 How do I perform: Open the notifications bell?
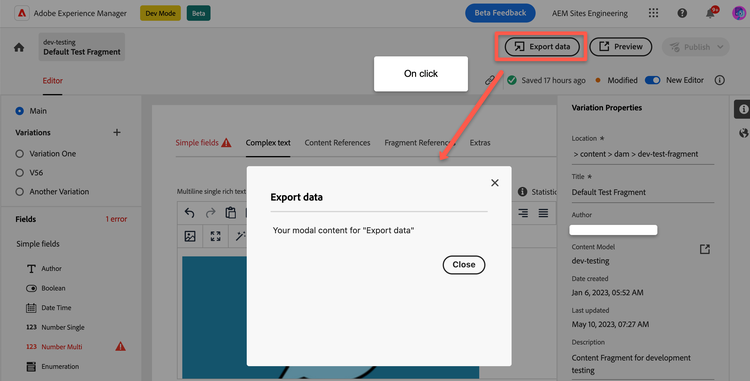point(711,13)
